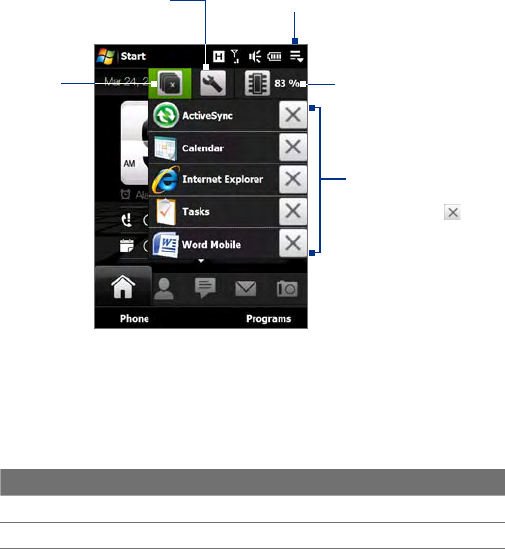Close Tasks with its X button
This screenshot has height=549, width=505.
coord(293,211)
